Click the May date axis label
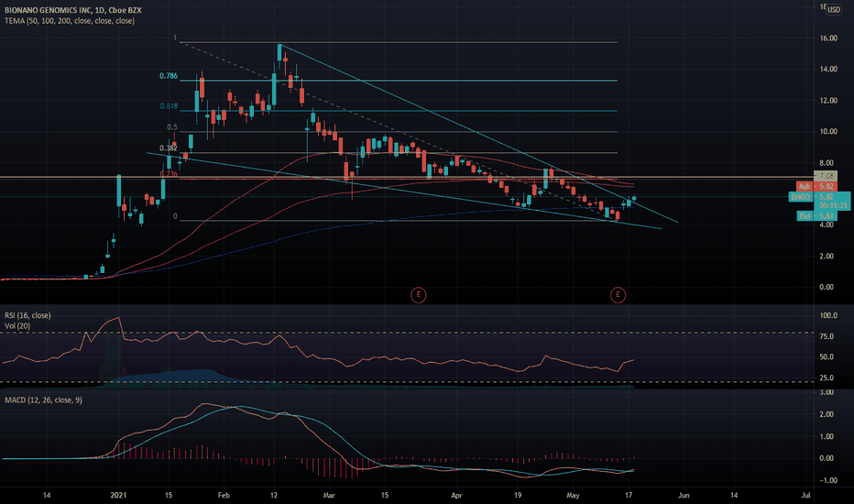 coord(573,495)
